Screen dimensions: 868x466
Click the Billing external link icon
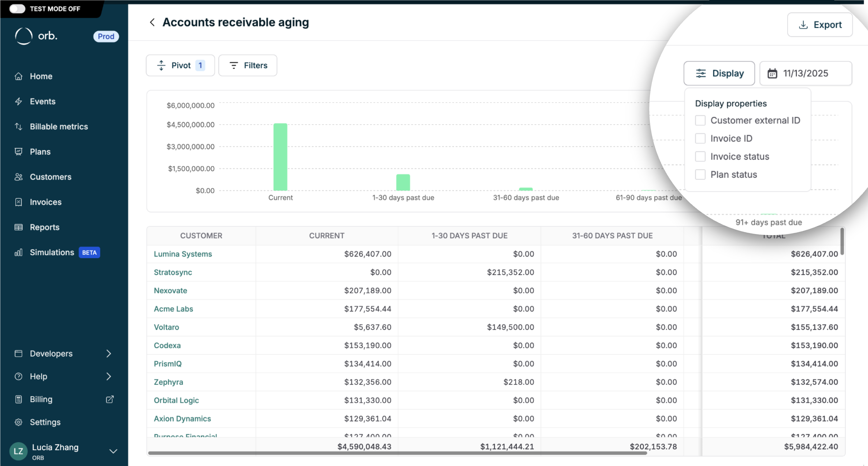(x=110, y=399)
